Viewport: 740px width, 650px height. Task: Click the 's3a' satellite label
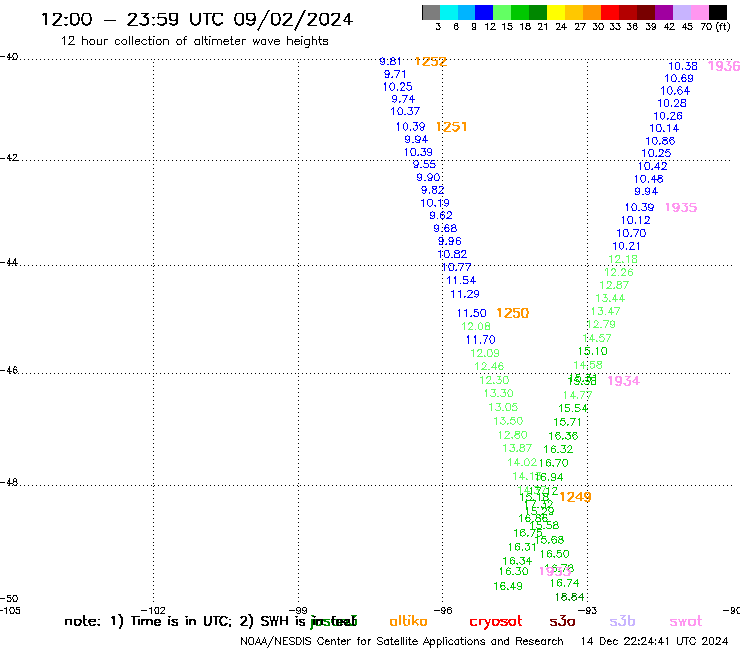pos(562,621)
